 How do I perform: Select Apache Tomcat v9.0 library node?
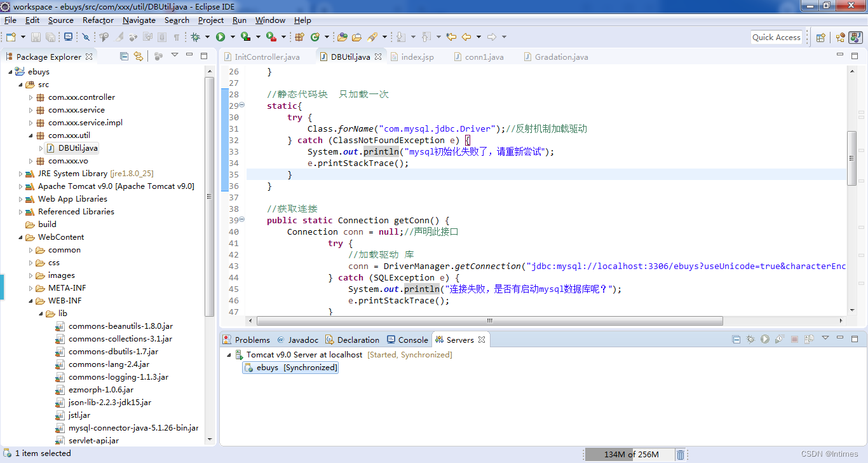tap(116, 186)
